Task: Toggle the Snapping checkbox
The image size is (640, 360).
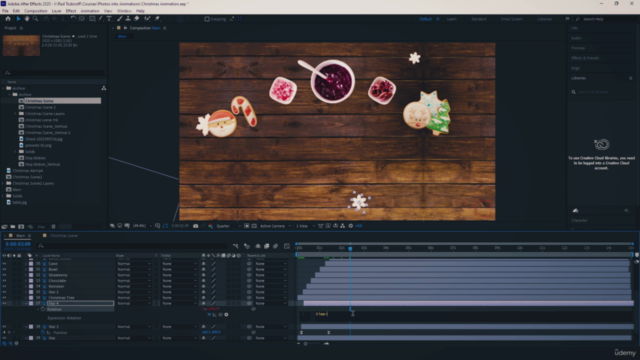Action: pos(207,19)
